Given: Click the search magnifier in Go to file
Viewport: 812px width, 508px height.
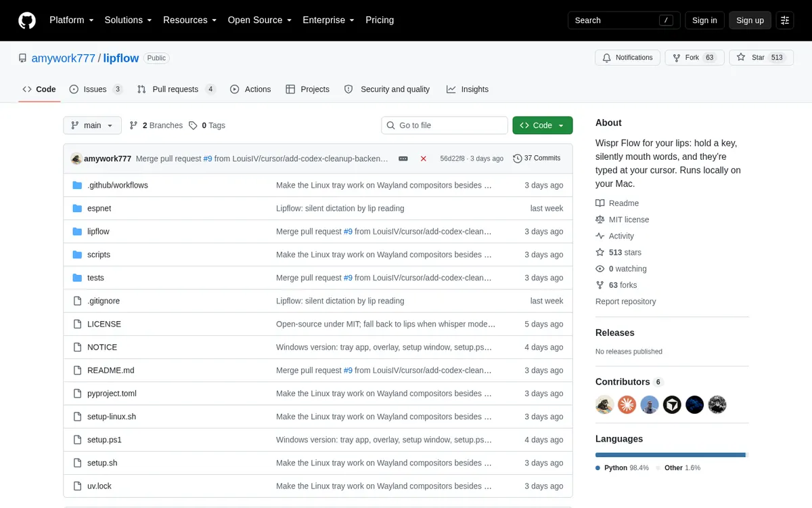Looking at the screenshot, I should tap(391, 125).
